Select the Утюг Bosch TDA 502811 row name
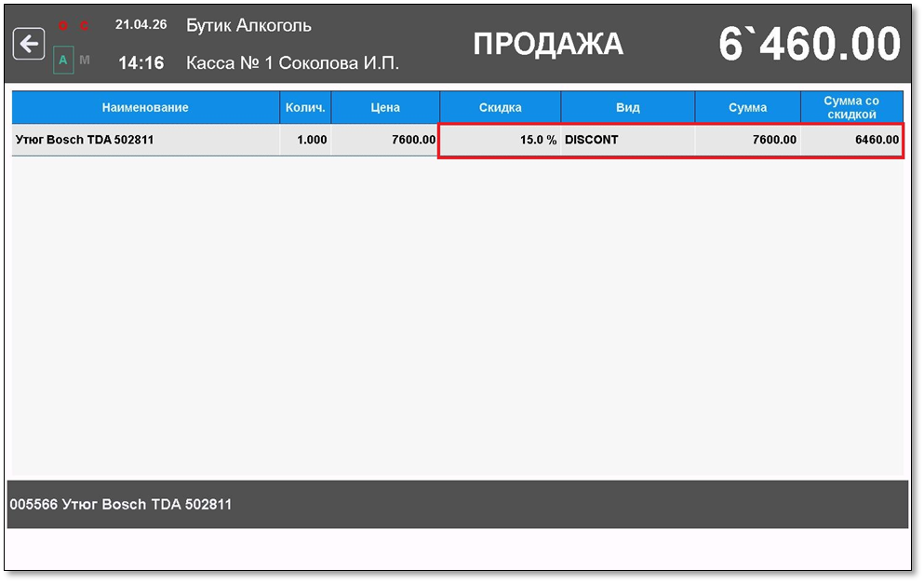The width and height of the screenshot is (924, 583). click(145, 140)
